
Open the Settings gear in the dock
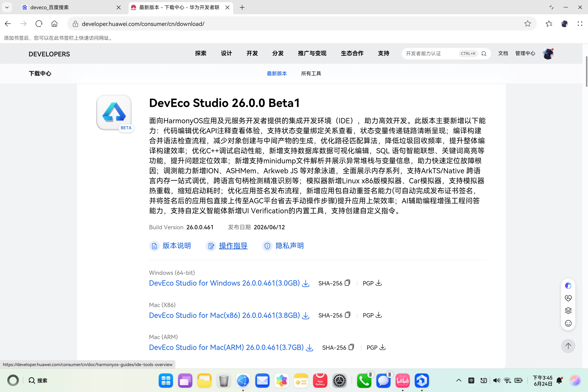339,381
